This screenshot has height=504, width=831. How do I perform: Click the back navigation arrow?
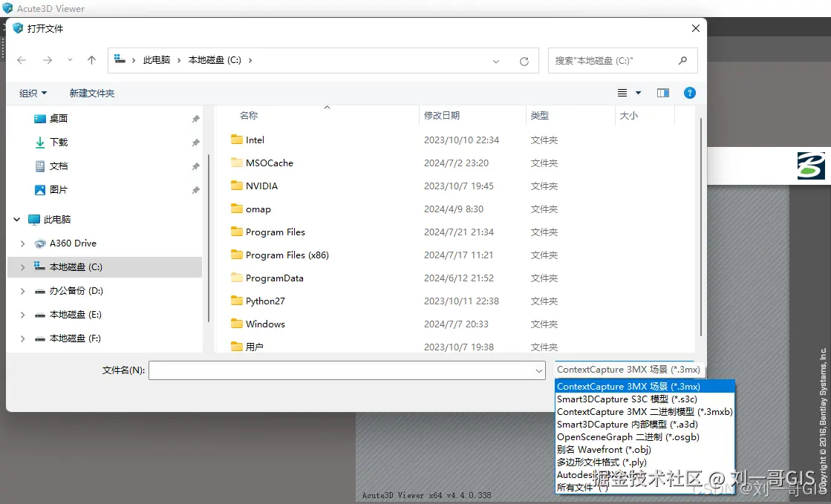[x=22, y=60]
